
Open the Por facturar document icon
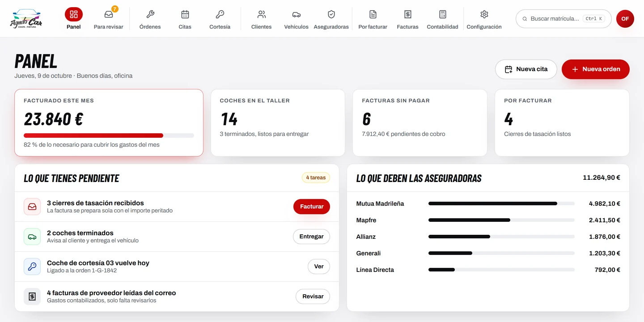pyautogui.click(x=373, y=14)
